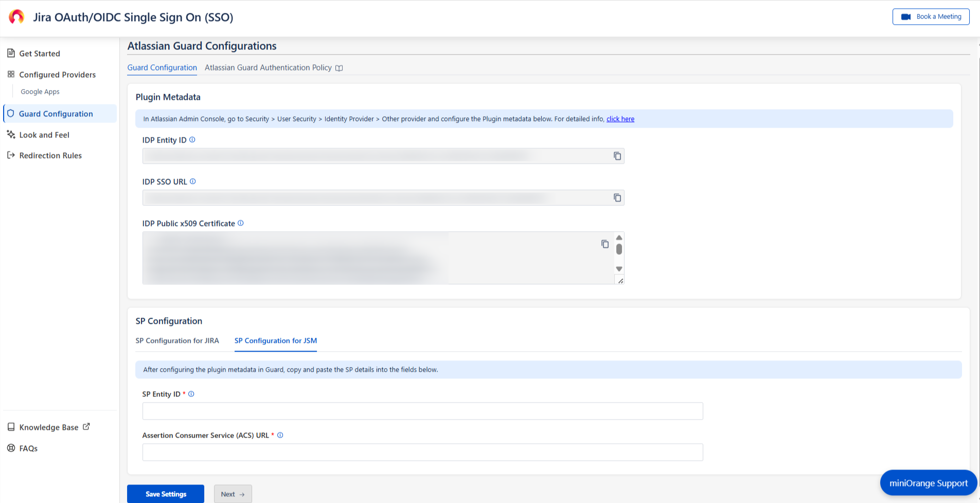Show info tooltip for IDP Entity ID

point(192,140)
